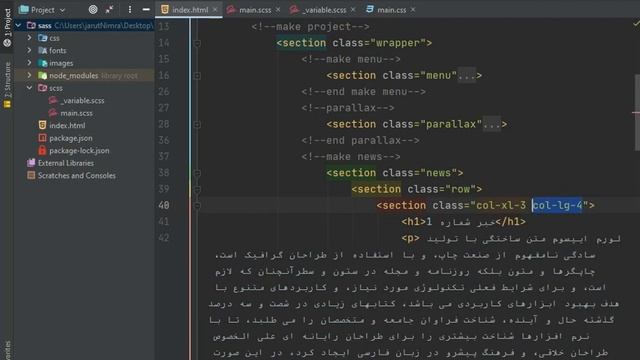Screen dimensions: 640x360
Task: Click the "<!--make news-->" comment
Action: (351, 157)
